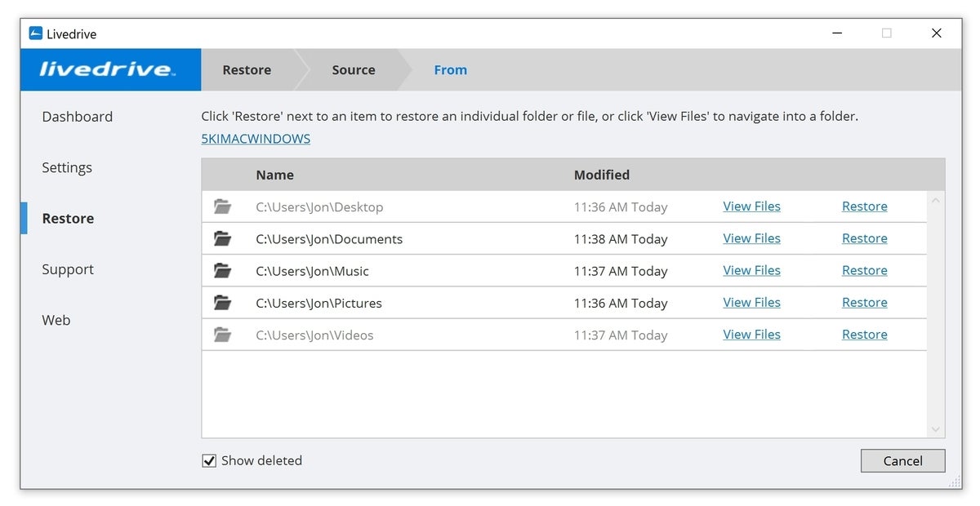This screenshot has width=980, height=506.
Task: Select the C:\Users\Jon\Pictures path text
Action: pyautogui.click(x=318, y=303)
